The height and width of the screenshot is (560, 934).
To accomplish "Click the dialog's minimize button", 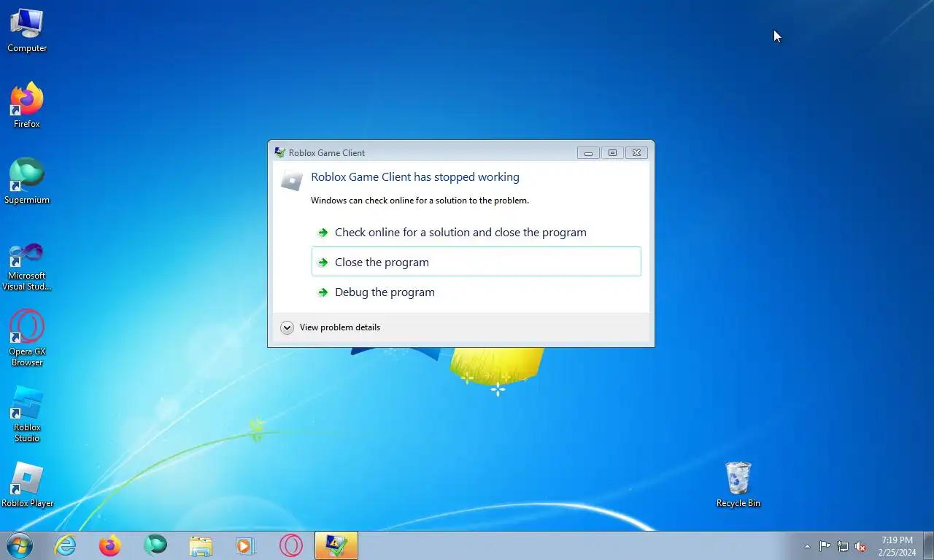I will tap(588, 152).
